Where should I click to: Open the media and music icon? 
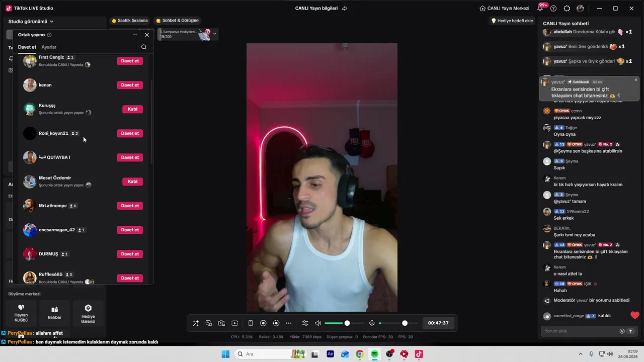coord(209,323)
